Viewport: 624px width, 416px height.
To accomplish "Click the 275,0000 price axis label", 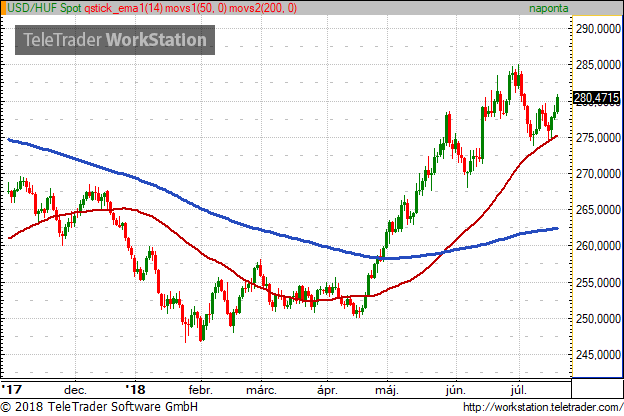I will 598,138.
